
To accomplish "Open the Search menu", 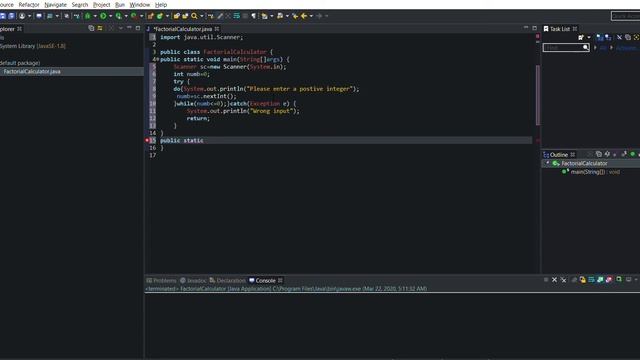I will click(80, 4).
